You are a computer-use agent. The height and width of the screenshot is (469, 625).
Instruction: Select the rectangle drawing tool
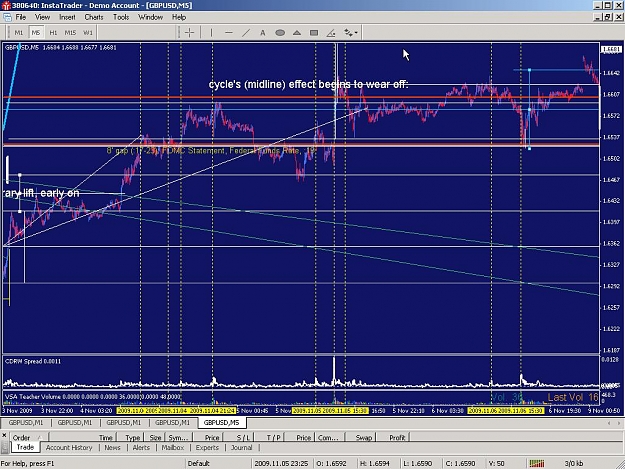(314, 33)
